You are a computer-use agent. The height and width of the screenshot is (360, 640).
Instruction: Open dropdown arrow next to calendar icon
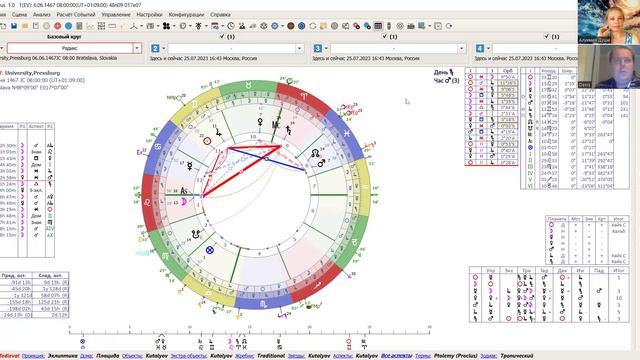click(x=222, y=26)
